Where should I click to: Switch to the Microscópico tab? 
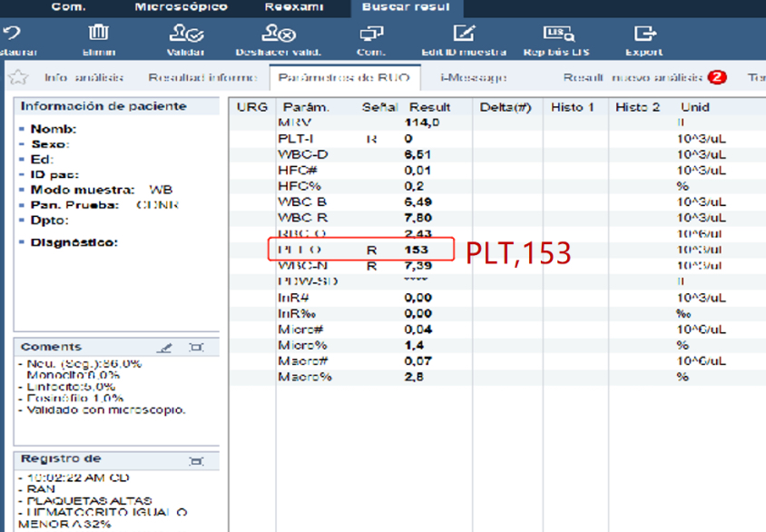[181, 7]
